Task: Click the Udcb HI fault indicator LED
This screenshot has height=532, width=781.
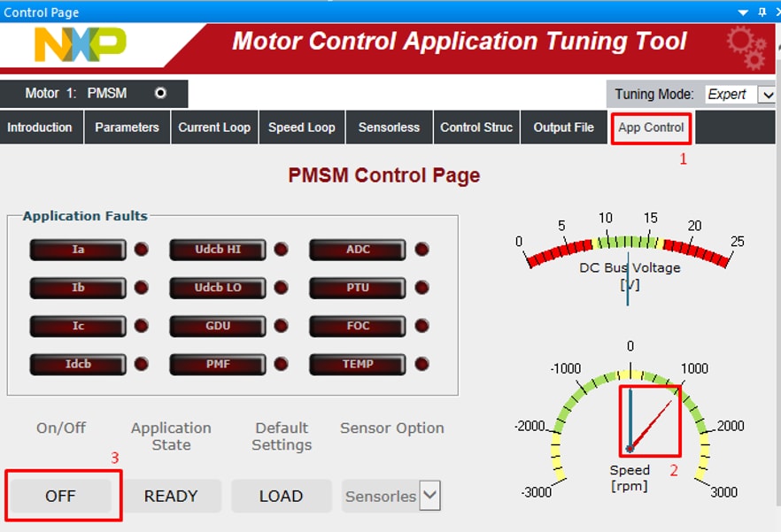Action: tap(281, 250)
